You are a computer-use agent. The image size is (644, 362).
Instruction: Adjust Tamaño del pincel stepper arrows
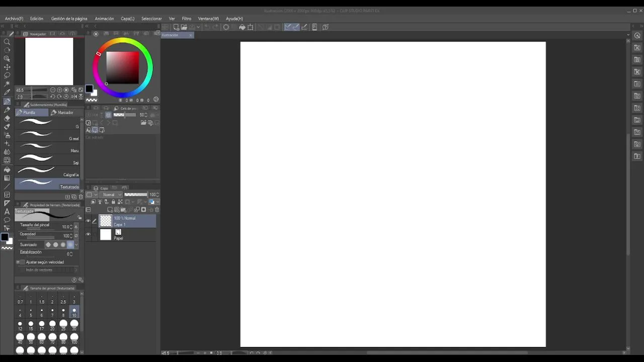pos(71,227)
